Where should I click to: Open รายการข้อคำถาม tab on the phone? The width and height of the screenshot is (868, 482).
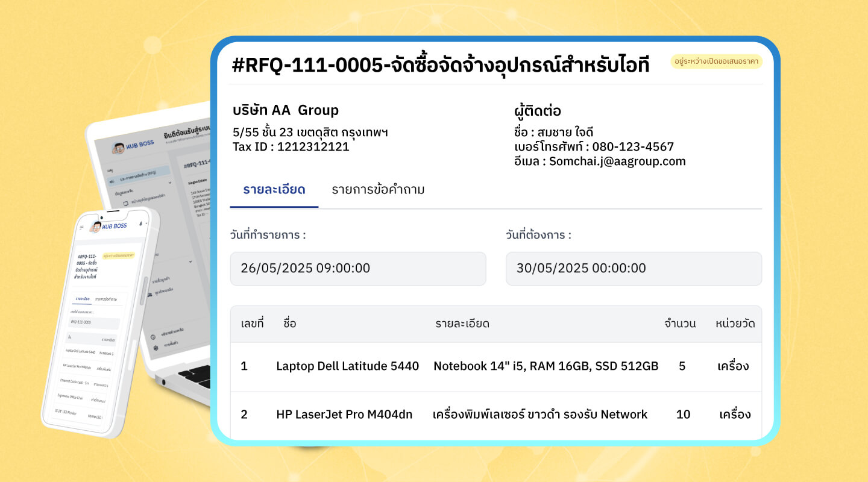[106, 299]
